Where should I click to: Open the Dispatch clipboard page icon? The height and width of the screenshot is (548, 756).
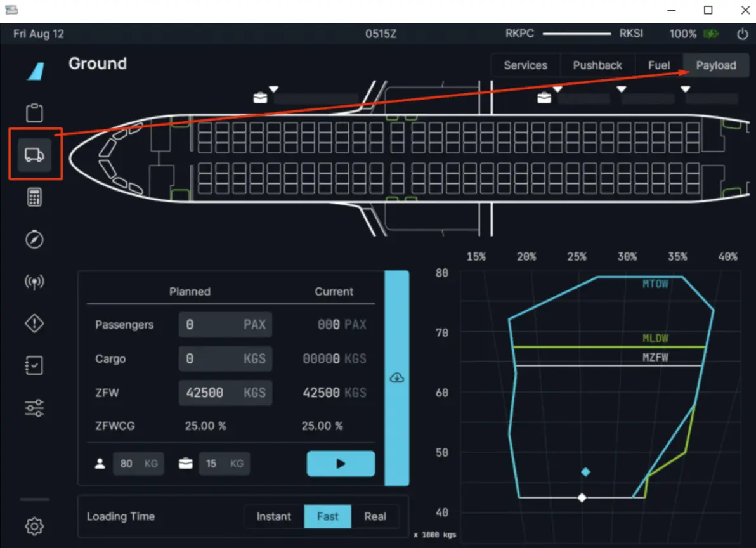(x=34, y=113)
